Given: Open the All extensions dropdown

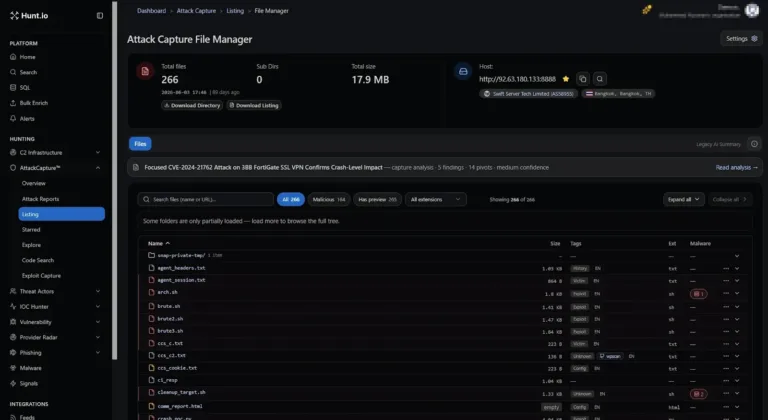Looking at the screenshot, I should click(435, 199).
